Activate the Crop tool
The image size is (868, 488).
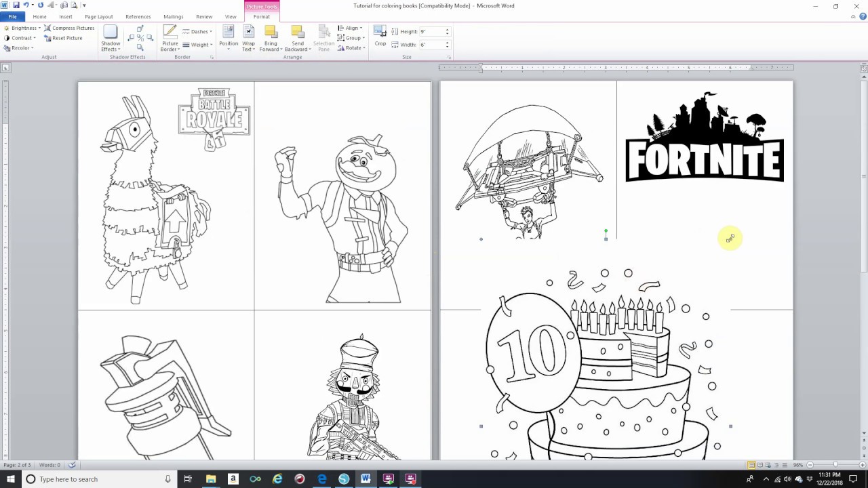[x=380, y=37]
